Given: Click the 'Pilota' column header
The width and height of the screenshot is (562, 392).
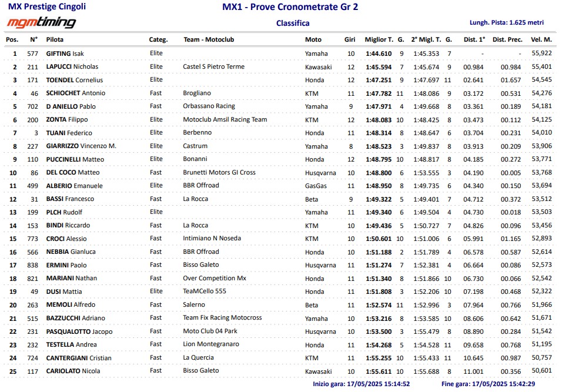Looking at the screenshot, I should pos(55,39).
